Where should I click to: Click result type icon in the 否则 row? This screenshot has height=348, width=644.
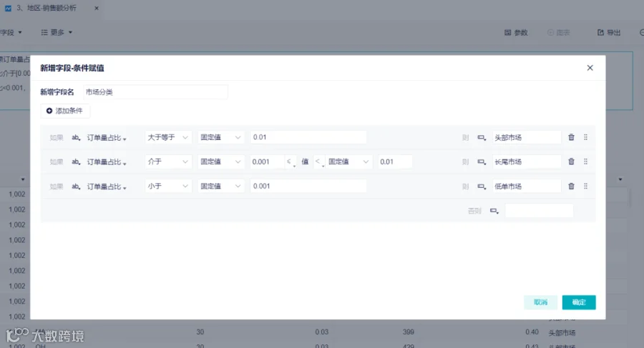[x=494, y=211]
